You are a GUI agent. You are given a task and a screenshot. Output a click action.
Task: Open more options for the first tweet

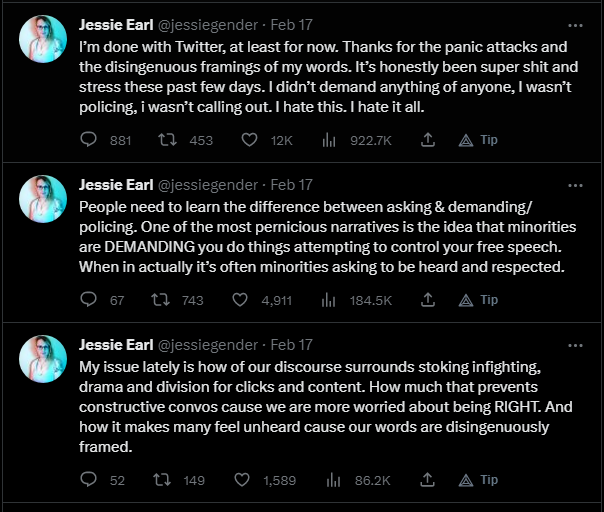575,25
